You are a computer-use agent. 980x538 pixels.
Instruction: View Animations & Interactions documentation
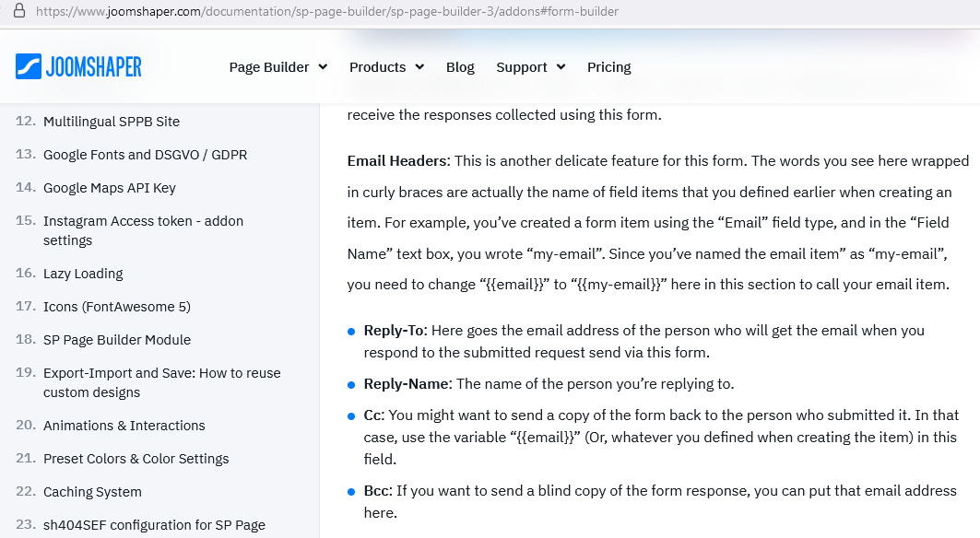[124, 426]
